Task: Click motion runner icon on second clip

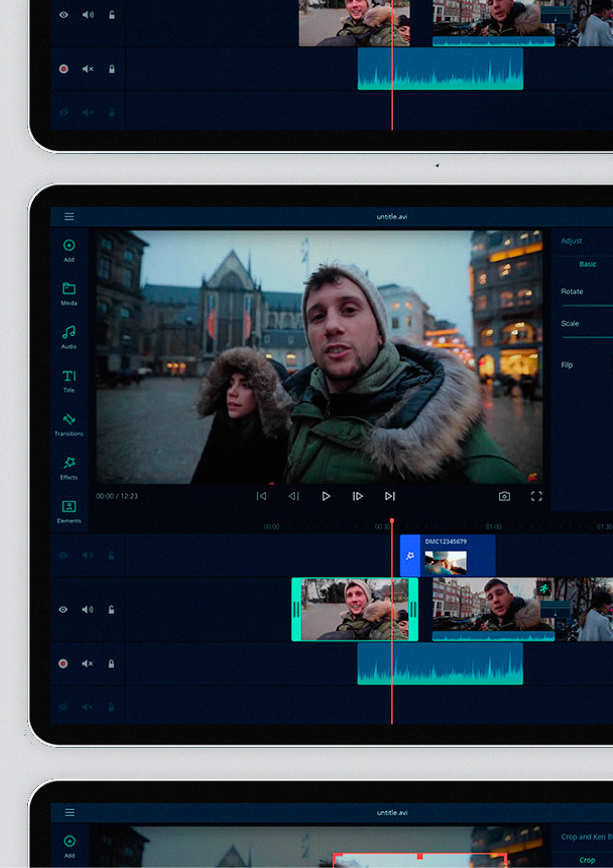Action: 544,589
